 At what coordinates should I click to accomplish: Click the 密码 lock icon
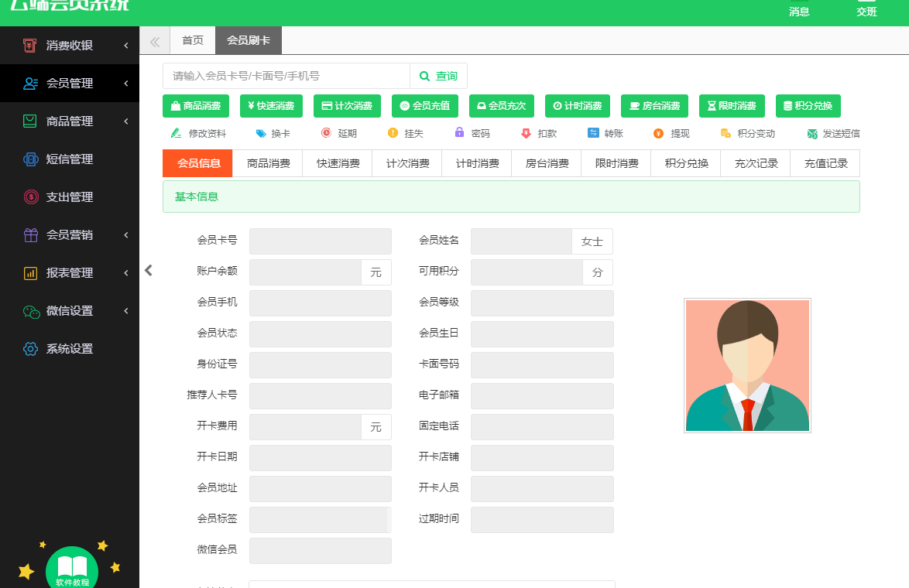(x=459, y=133)
